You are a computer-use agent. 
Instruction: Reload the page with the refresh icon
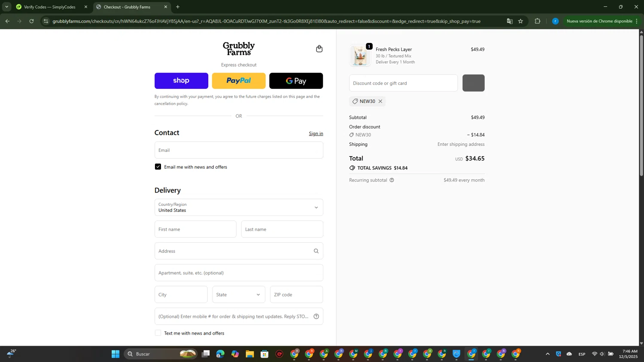(x=31, y=21)
